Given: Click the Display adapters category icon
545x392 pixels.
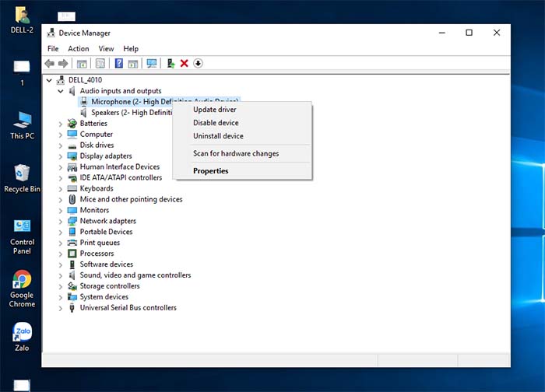Looking at the screenshot, I should point(72,156).
